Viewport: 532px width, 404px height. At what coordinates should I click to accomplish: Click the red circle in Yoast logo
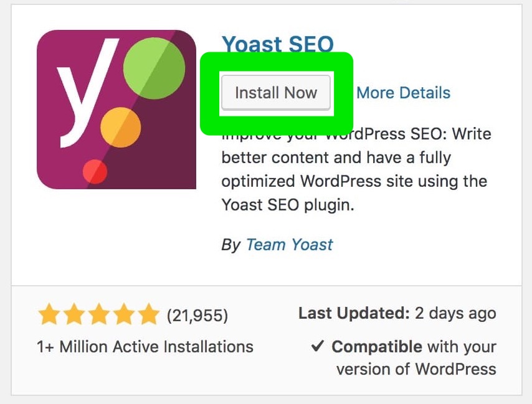(x=95, y=171)
